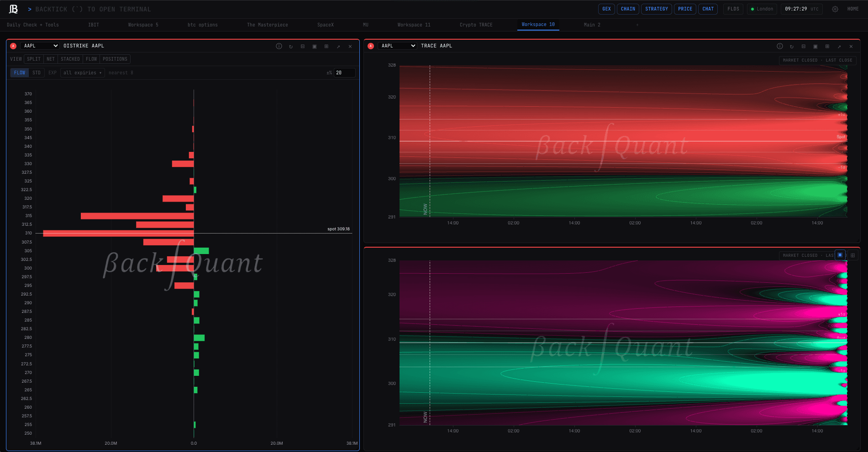Open the Daily Check + Tools workspace tab
This screenshot has height=452, width=868.
point(33,25)
